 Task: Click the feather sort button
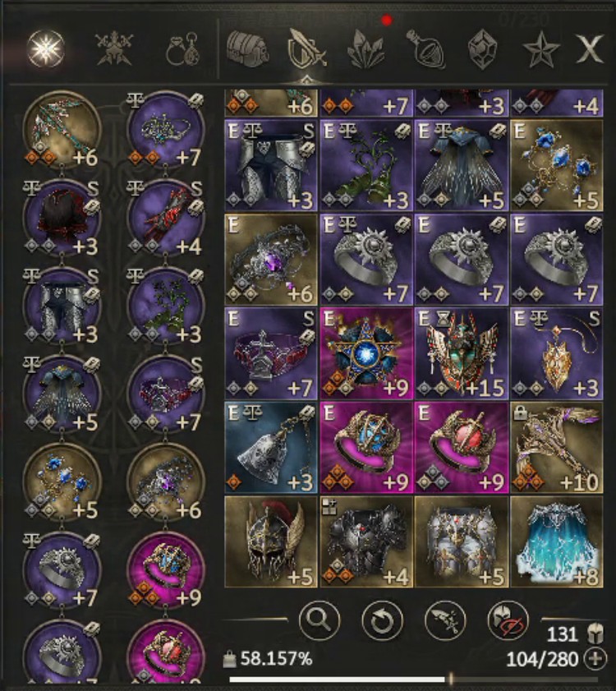click(445, 620)
